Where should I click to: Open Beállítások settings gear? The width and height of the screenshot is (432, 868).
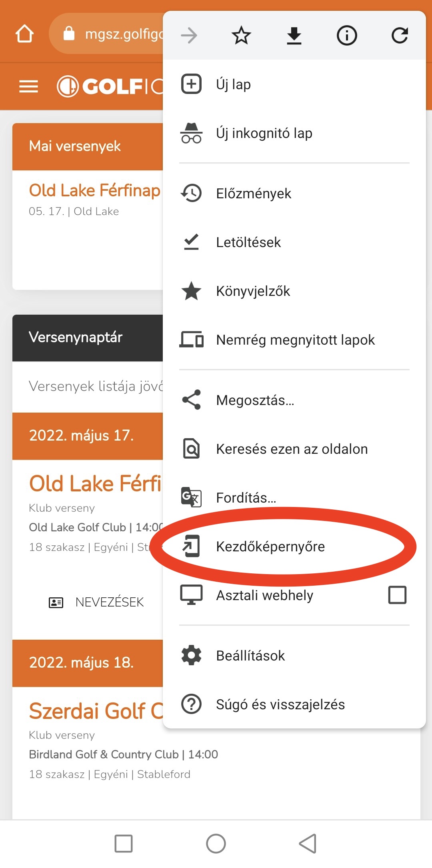point(294,655)
